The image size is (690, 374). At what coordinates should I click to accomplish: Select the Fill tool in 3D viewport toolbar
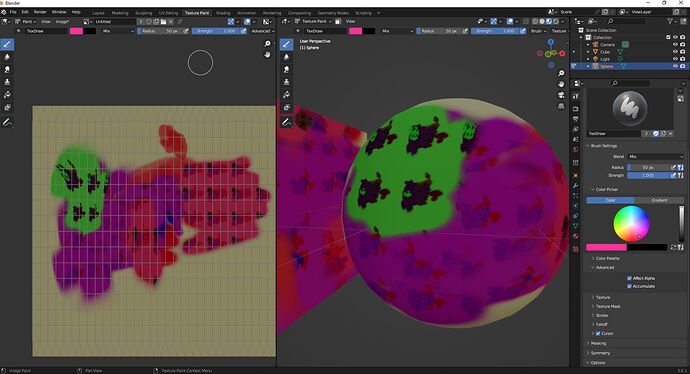point(286,95)
